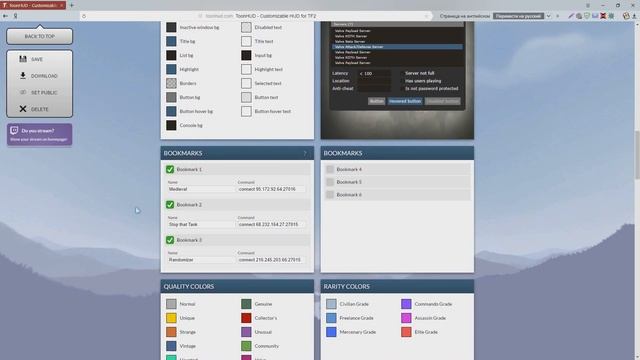Pick the Disabled text color swatch
The image size is (640, 360).
(246, 27)
